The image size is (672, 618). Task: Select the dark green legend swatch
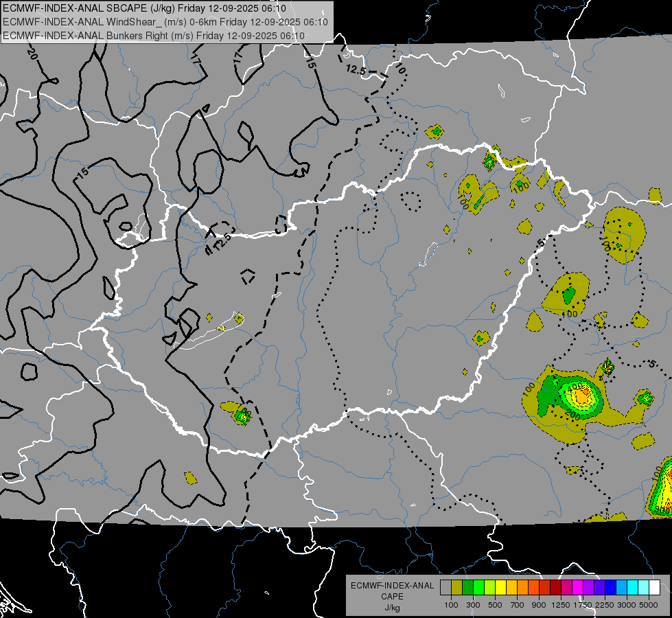(468, 588)
